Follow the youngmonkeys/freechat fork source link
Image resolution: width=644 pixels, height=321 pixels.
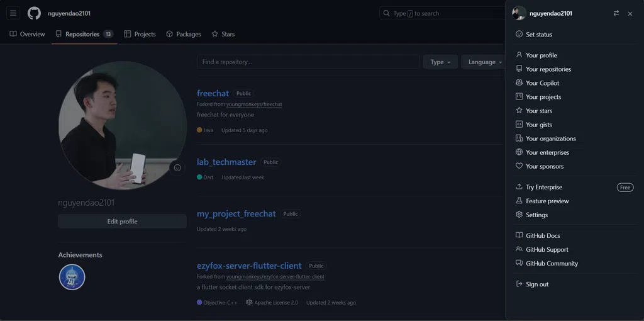pos(254,104)
